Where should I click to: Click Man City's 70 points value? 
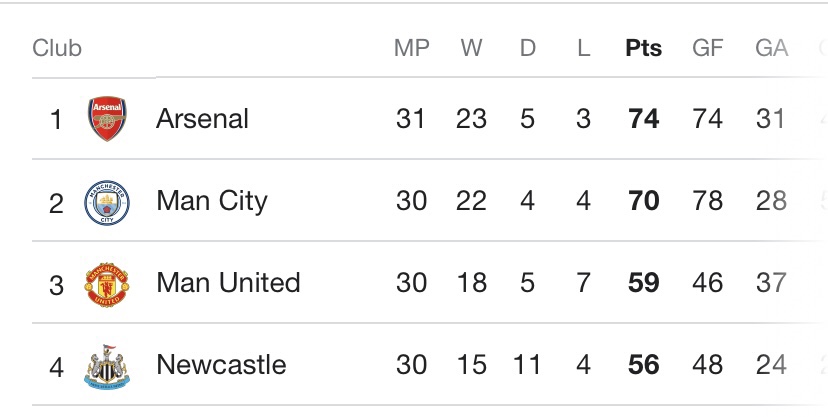(x=643, y=201)
